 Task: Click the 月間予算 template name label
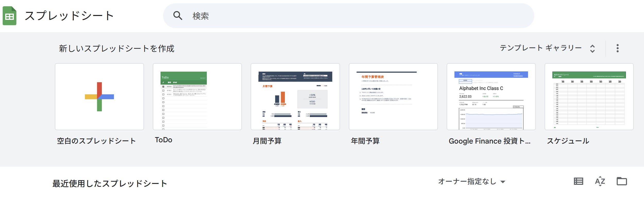[267, 141]
